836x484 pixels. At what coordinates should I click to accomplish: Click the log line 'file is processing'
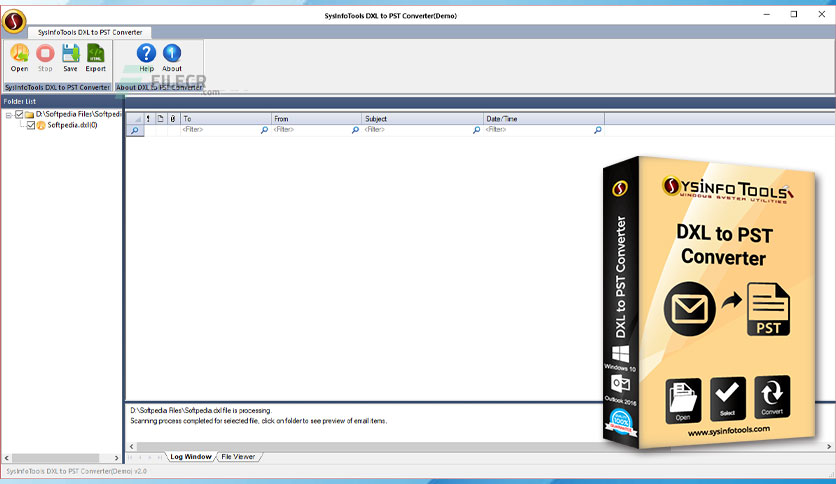point(201,410)
